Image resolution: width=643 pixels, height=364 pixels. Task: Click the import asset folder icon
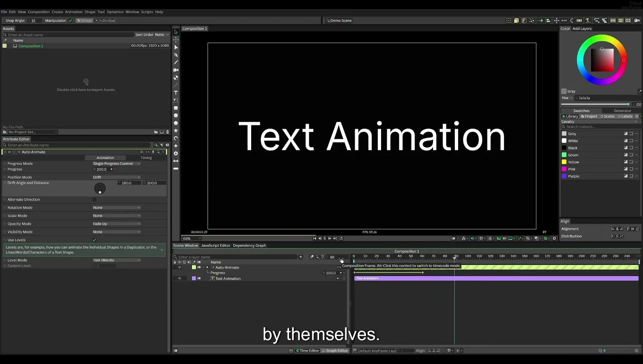click(x=156, y=132)
